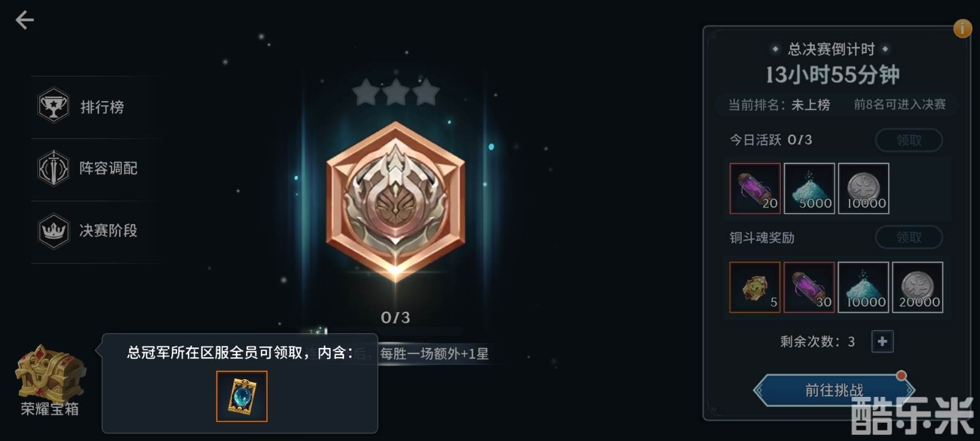Tap the three-star rating above the badge

coord(396,92)
